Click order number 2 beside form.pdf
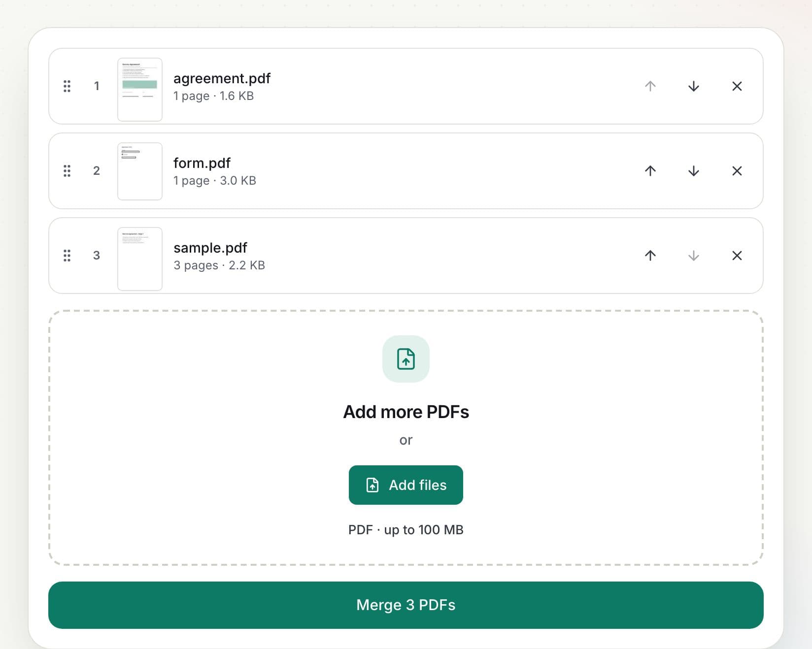 97,171
